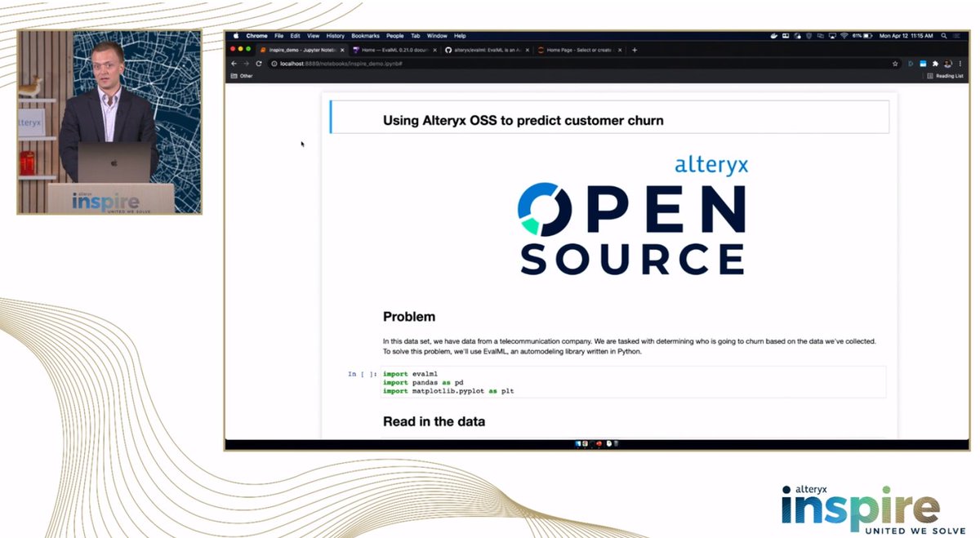
Task: Switch to the alteryx/evalml GitHub tab
Action: click(487, 50)
